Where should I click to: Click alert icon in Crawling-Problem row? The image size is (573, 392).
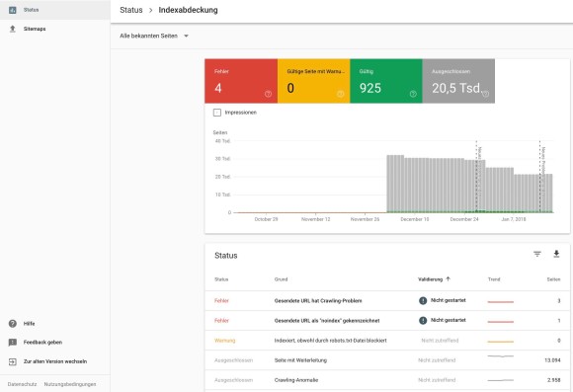coord(423,301)
